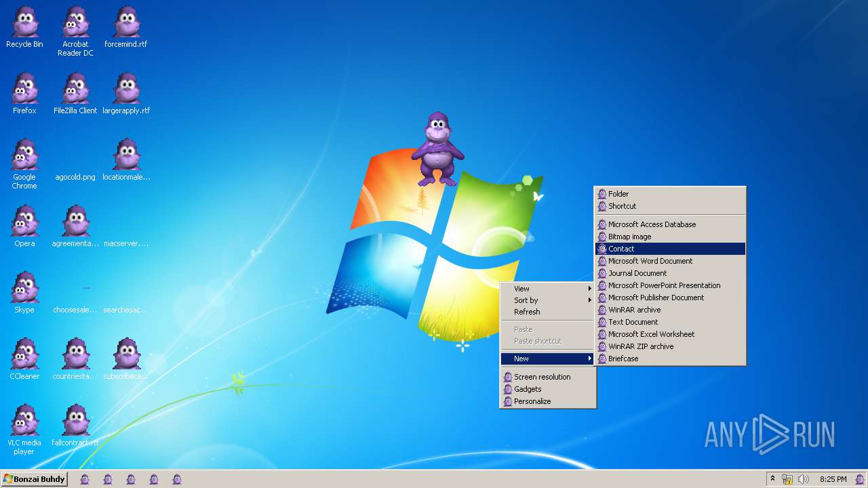The image size is (868, 488).
Task: Select Microsoft Excel Worksheet entry
Action: tap(670, 334)
